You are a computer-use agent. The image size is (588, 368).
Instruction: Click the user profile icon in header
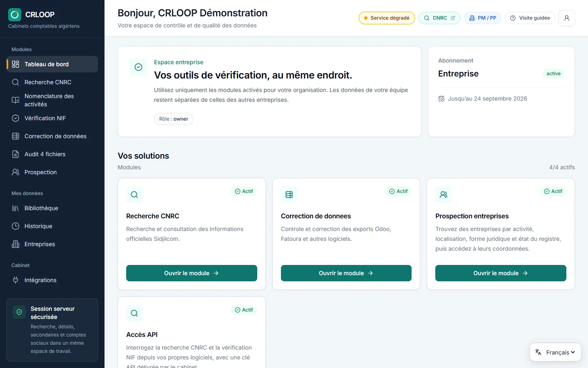(566, 18)
